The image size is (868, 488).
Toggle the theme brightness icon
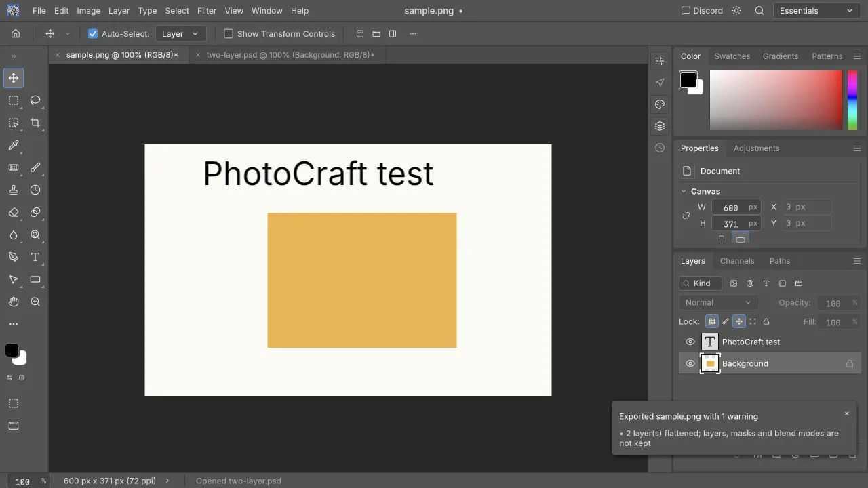click(x=737, y=11)
